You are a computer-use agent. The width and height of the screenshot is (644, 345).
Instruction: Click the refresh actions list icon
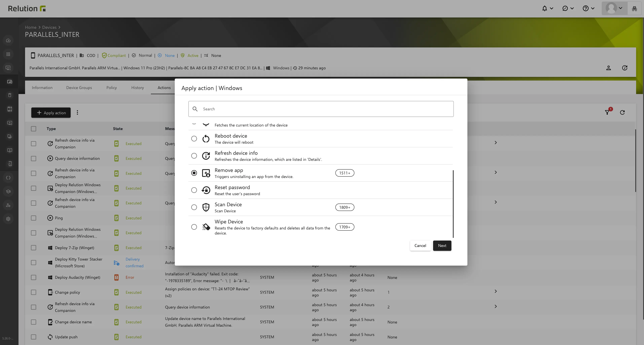[622, 113]
